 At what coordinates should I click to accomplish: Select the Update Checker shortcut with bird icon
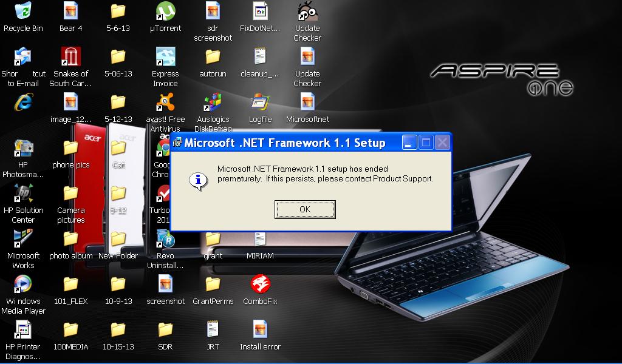click(307, 11)
